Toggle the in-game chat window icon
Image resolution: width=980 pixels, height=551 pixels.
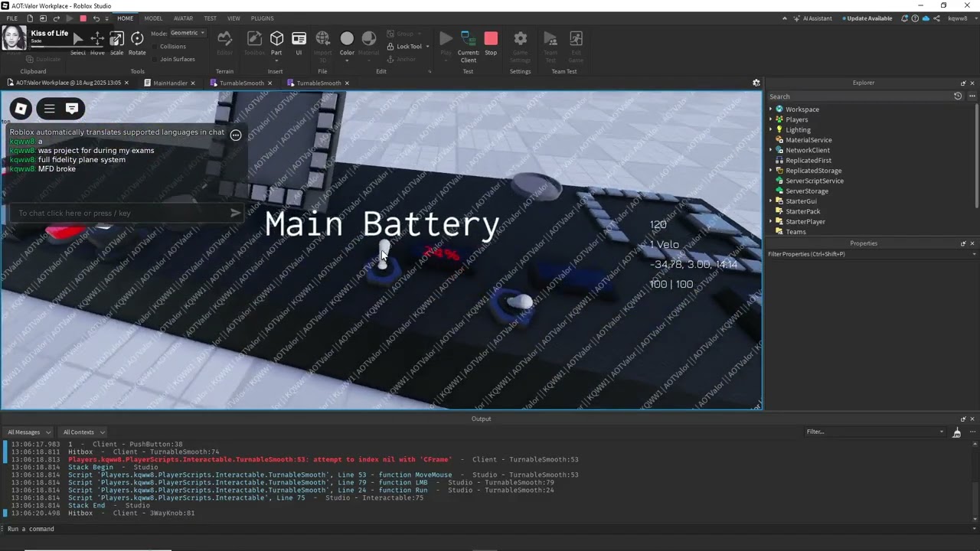coord(72,109)
